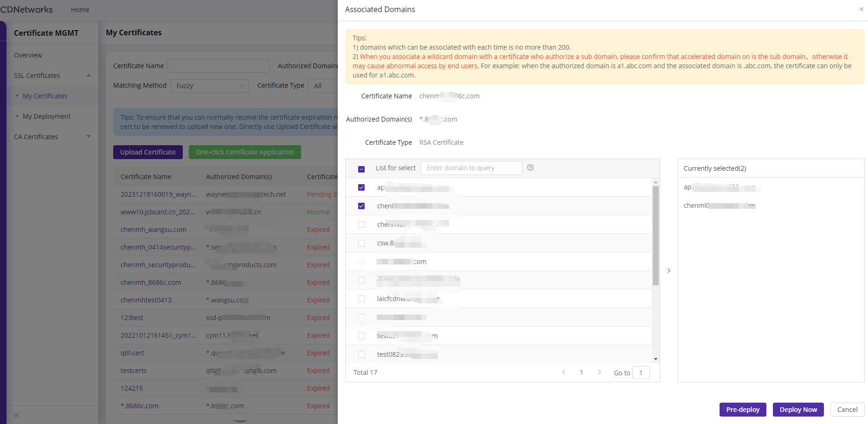Viewport: 868px width, 424px height.
Task: Focus the Certificate Name search field
Action: [x=219, y=66]
